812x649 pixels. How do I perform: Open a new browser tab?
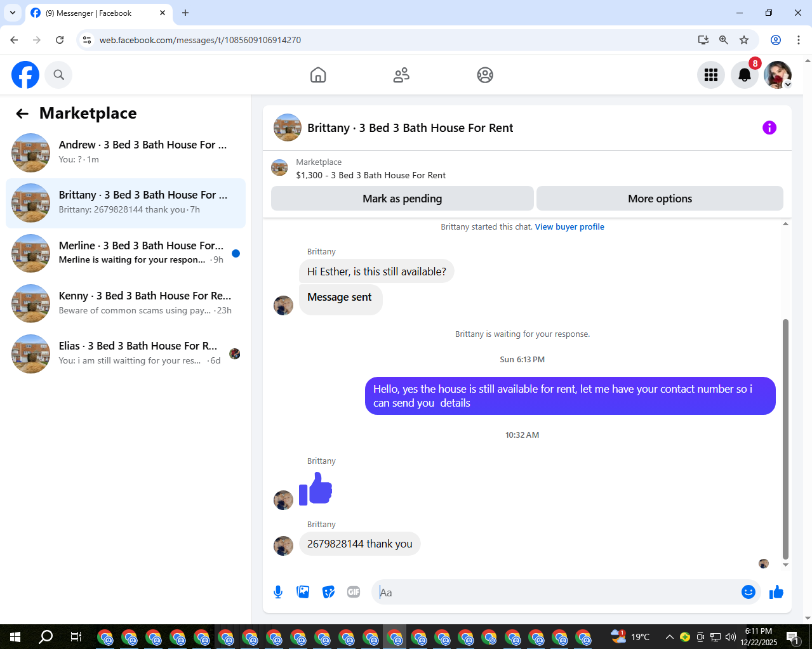click(185, 13)
